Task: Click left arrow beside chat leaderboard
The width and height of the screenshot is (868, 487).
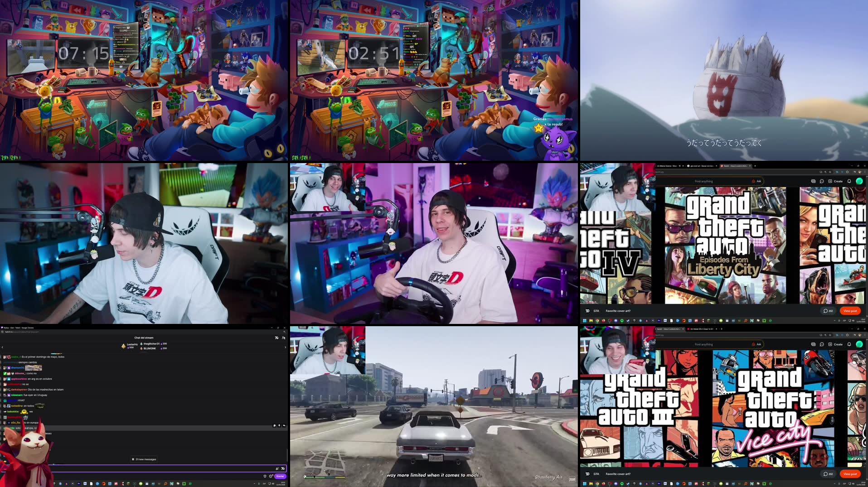Action: (2, 347)
